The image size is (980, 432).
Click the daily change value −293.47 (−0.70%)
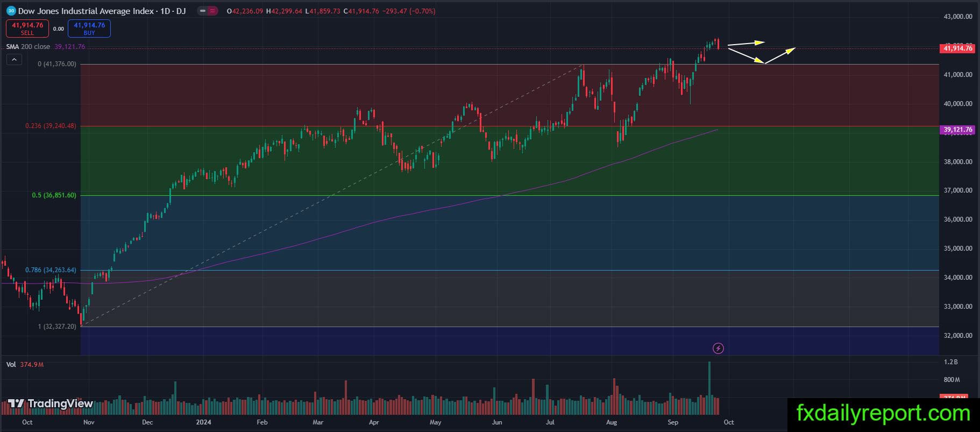tap(409, 11)
